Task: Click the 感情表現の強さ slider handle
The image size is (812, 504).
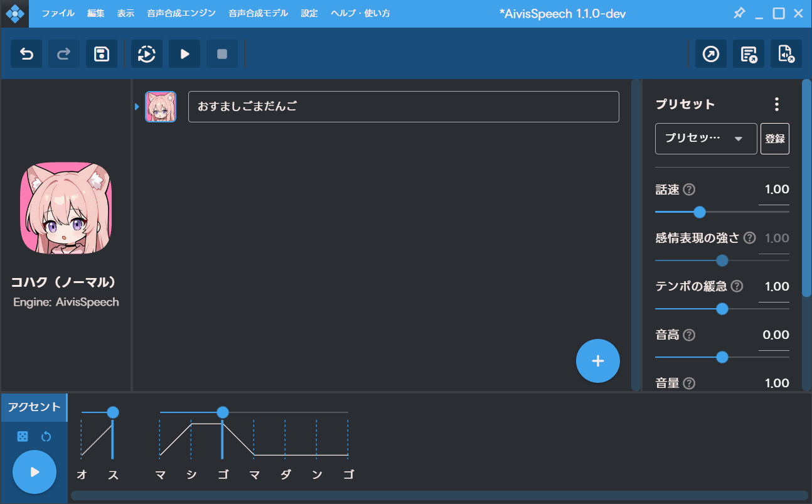Action: tap(722, 260)
